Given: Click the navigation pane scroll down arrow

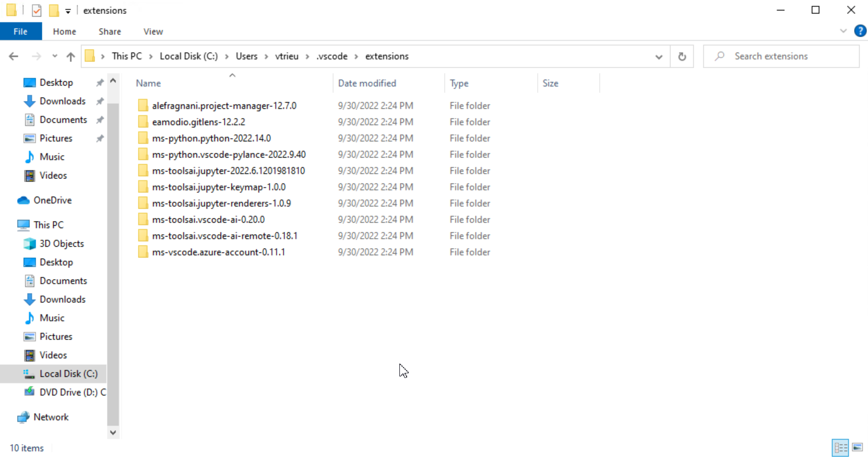Looking at the screenshot, I should (113, 433).
